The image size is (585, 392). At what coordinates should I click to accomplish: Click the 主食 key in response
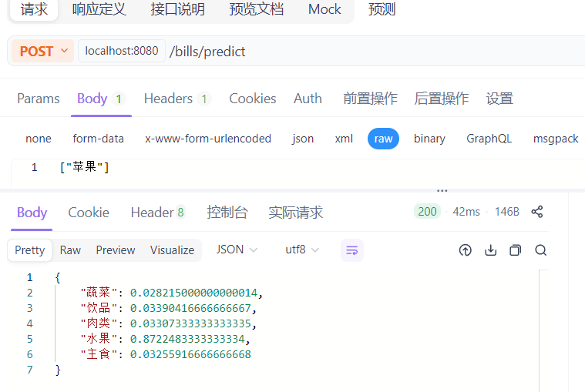[x=99, y=354]
